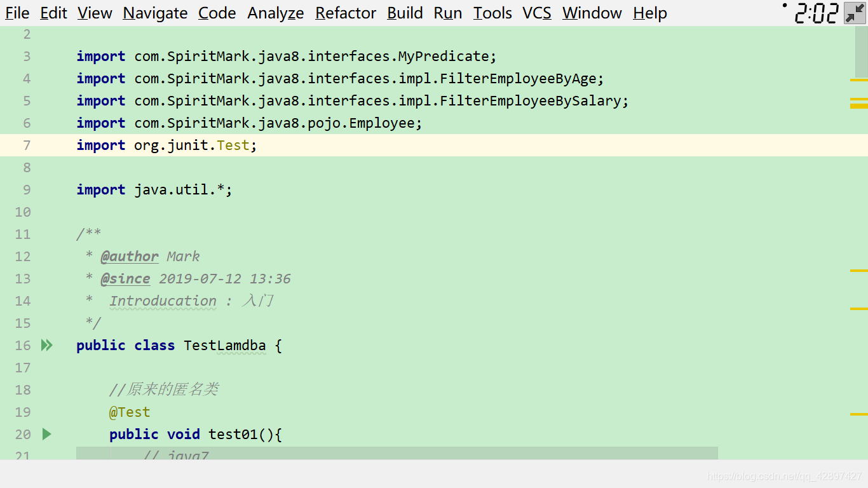868x488 pixels.
Task: Click the run class icon beside TestLamdba
Action: click(47, 345)
